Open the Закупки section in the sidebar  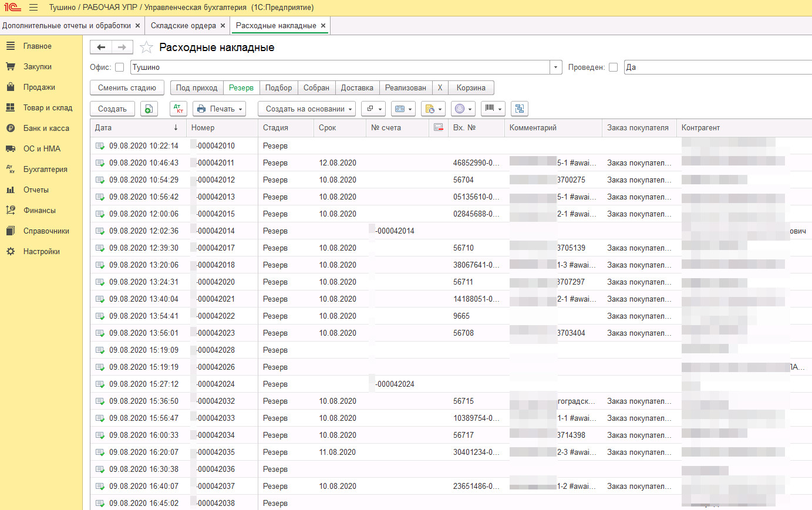tap(38, 66)
